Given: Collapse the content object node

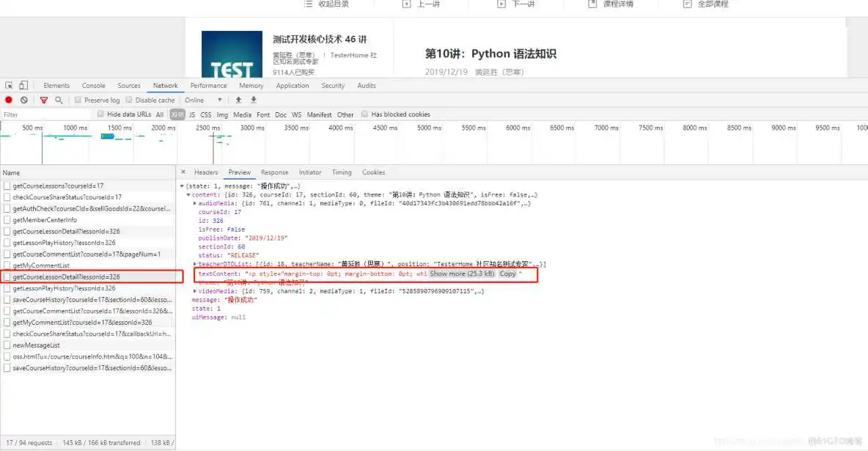Looking at the screenshot, I should (x=188, y=195).
